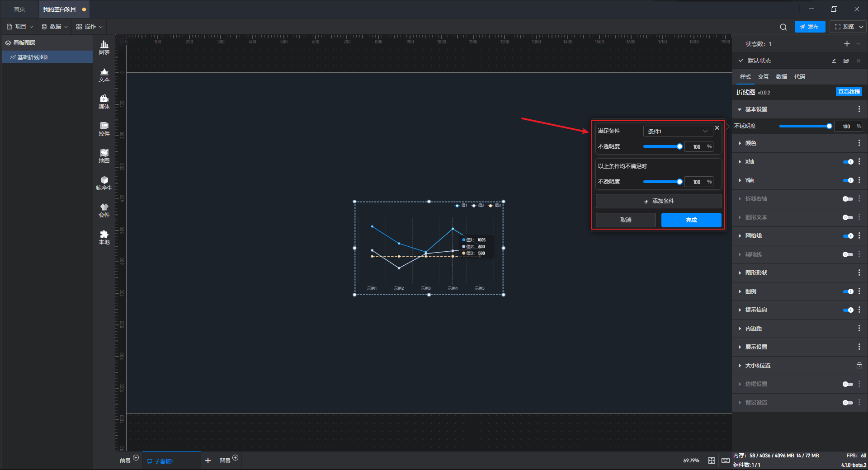Open the 满足条件 dropdown showing 条件1
The width and height of the screenshot is (868, 470).
(x=678, y=131)
